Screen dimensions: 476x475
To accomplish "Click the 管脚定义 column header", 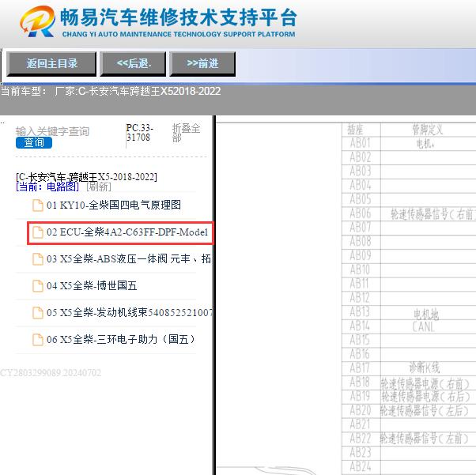I will click(x=428, y=130).
